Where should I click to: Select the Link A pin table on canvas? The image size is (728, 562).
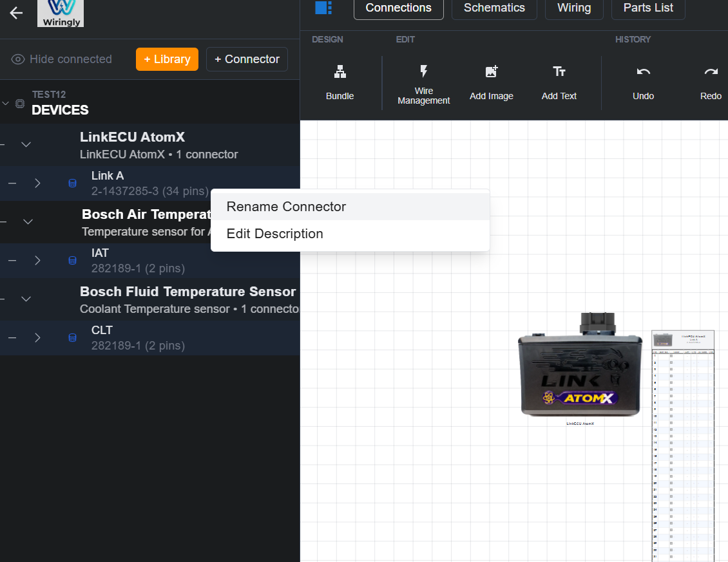point(683,445)
